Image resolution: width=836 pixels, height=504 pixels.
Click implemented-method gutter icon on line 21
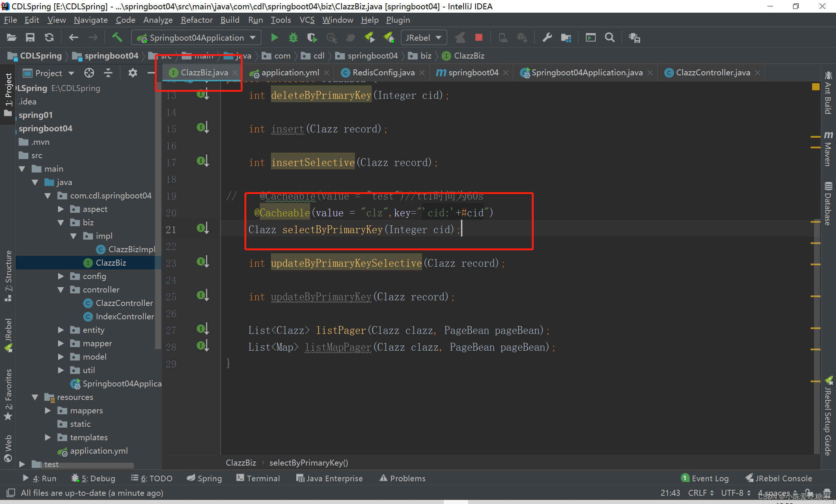(202, 228)
